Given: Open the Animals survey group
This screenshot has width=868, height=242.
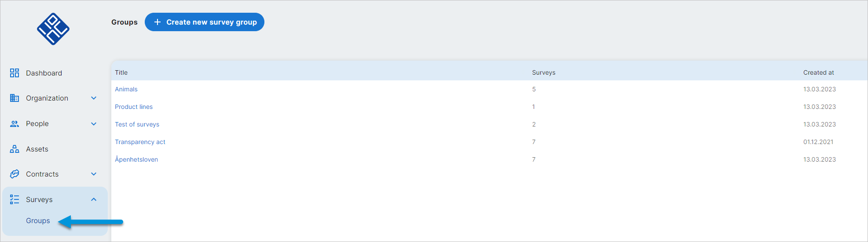Looking at the screenshot, I should coord(126,89).
